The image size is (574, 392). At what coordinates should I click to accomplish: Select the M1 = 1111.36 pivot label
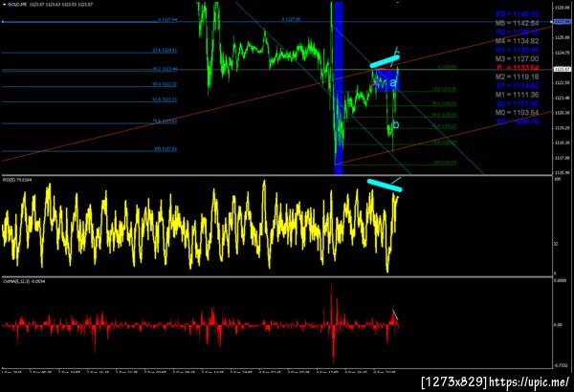517,95
